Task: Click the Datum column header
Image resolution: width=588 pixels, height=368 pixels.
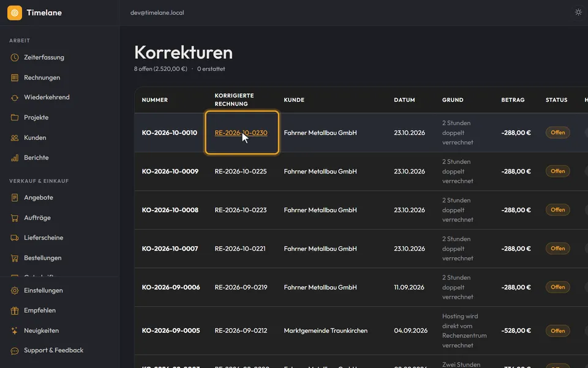Action: click(x=404, y=100)
